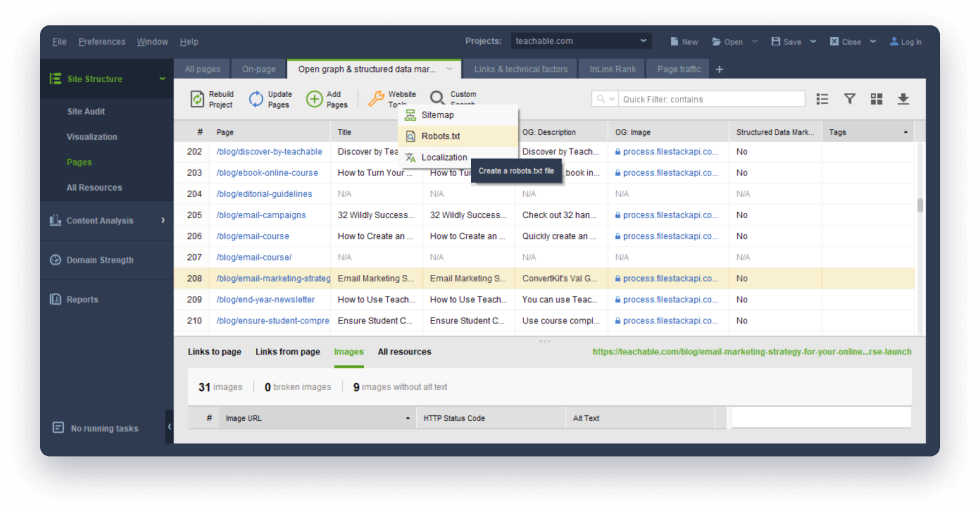This screenshot has width=980, height=512.
Task: Switch to list view icon
Action: pos(822,99)
